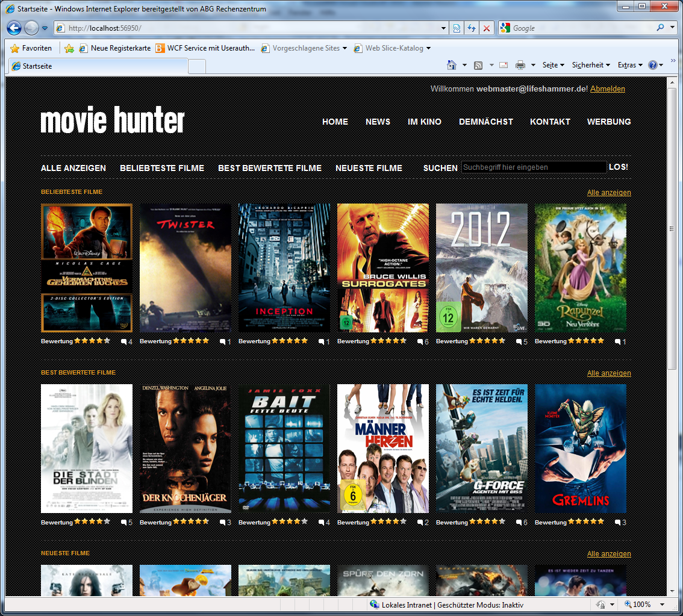Click the Refresh page icon
Image resolution: width=683 pixels, height=616 pixels.
[x=472, y=28]
